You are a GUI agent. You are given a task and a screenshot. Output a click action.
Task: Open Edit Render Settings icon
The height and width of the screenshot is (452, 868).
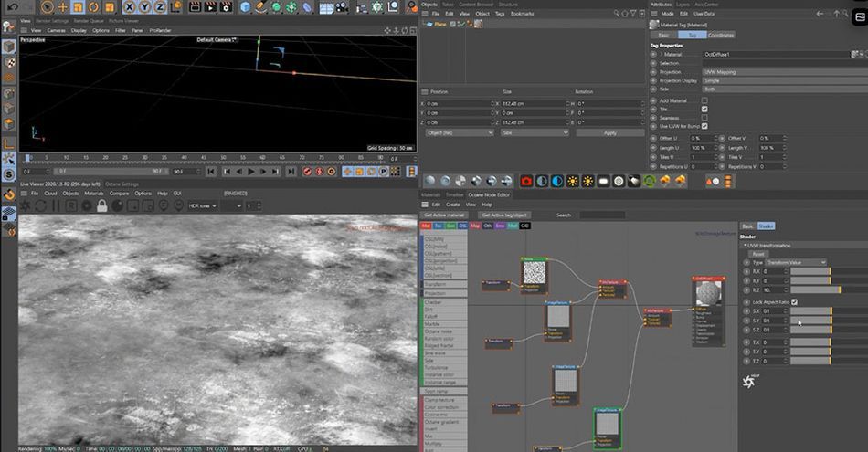point(226,7)
